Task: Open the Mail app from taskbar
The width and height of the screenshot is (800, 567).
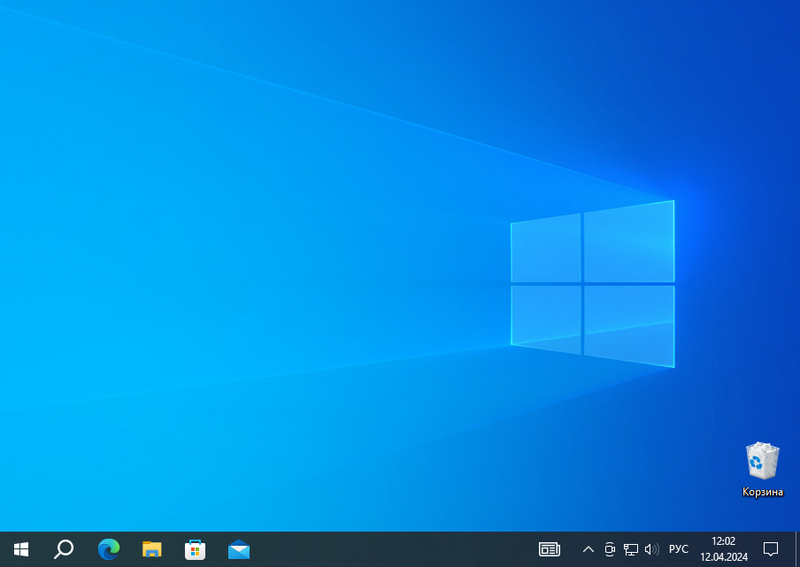Action: 239,549
